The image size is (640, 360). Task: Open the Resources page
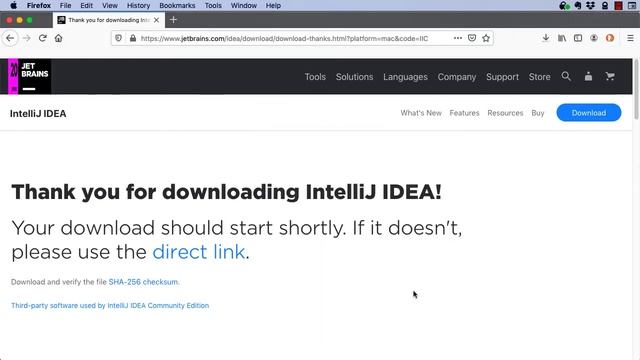(505, 113)
